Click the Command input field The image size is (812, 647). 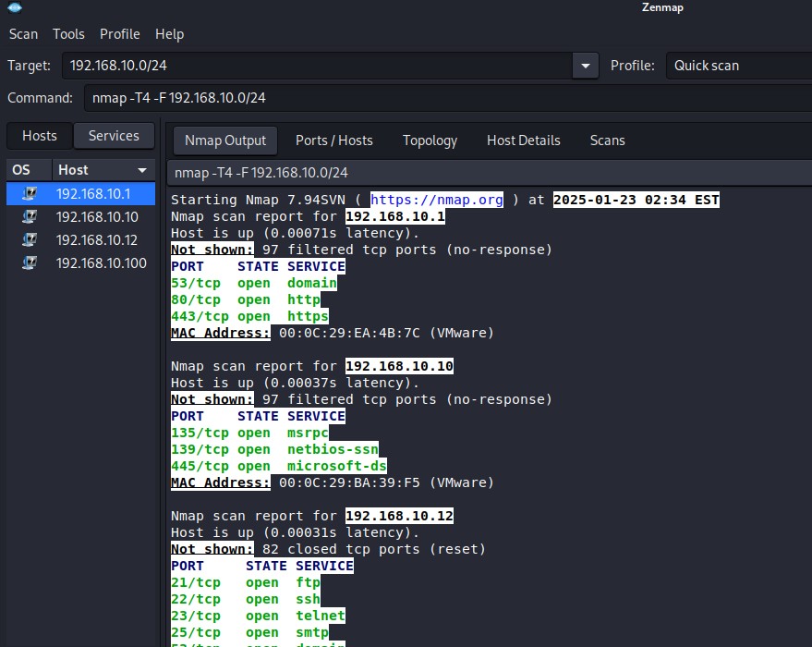point(448,98)
